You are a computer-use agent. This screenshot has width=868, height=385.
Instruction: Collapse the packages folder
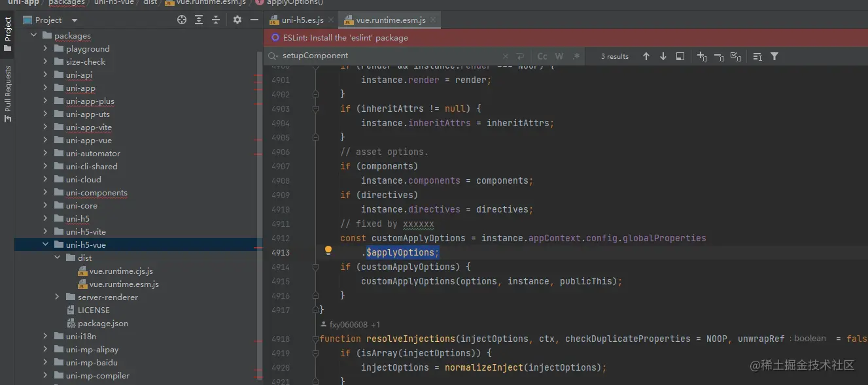[x=33, y=35]
